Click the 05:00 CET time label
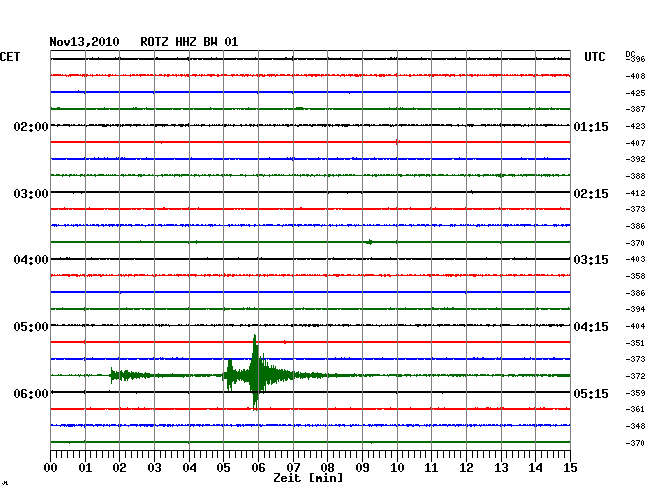 [31, 327]
